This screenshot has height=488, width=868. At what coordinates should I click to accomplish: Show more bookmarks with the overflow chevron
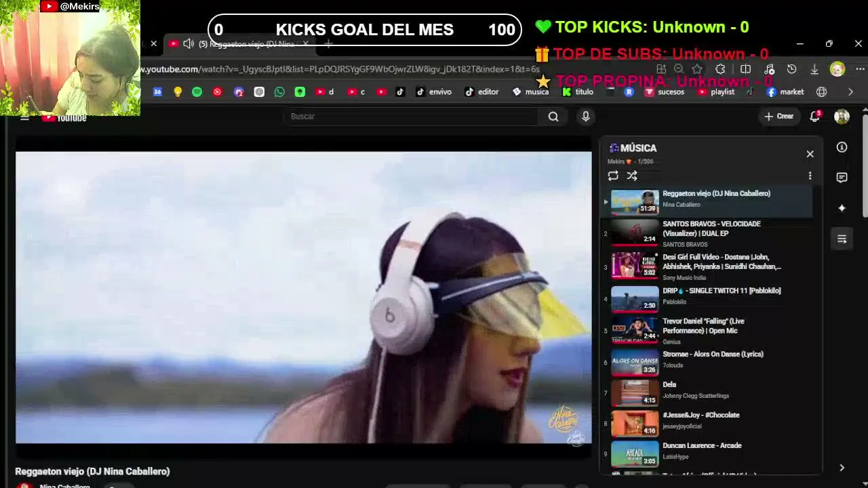850,92
